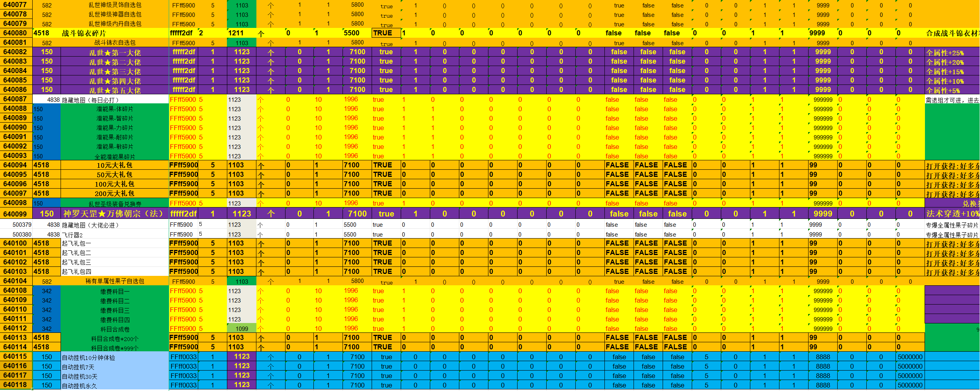Click the 神罗天罡★万佛朝宗（法）cell
The width and height of the screenshot is (980, 391).
115,214
